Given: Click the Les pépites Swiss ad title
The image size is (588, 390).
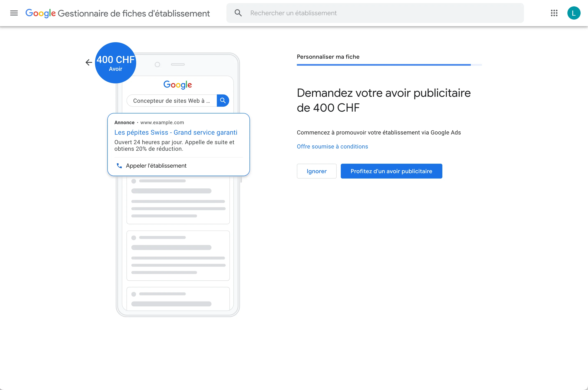Looking at the screenshot, I should click(176, 132).
